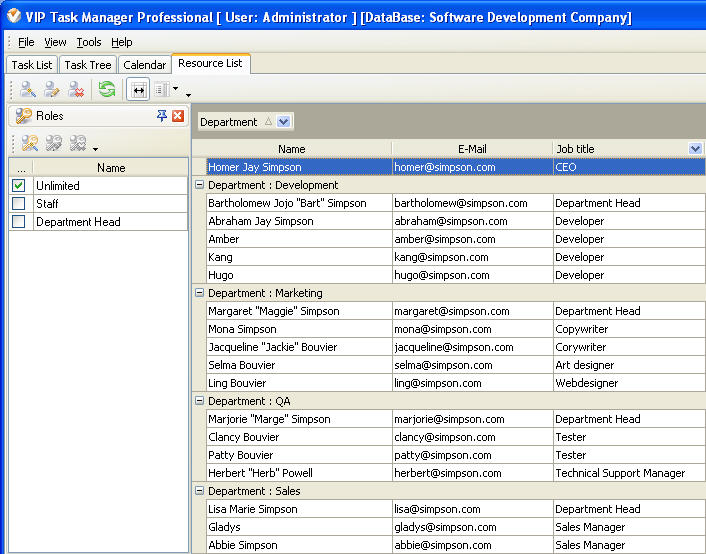Select the Patty Bouvier row
Screen dimensions: 706x554
tap(456, 455)
